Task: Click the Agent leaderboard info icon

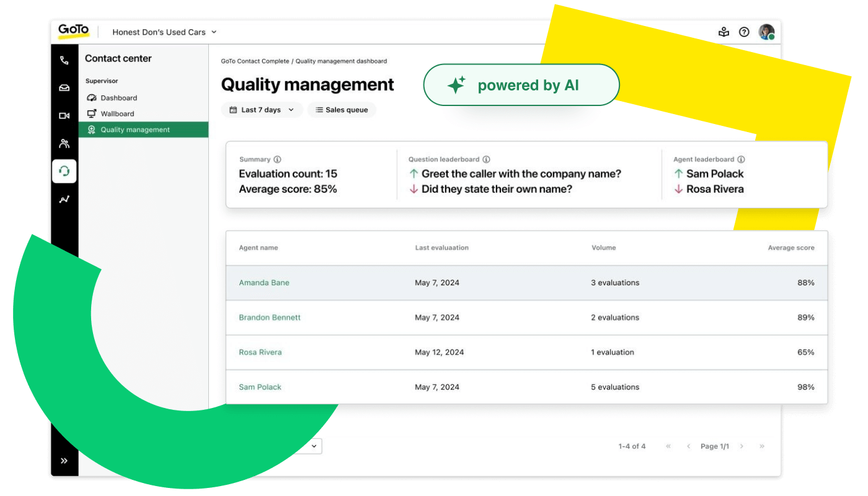Action: click(x=742, y=159)
